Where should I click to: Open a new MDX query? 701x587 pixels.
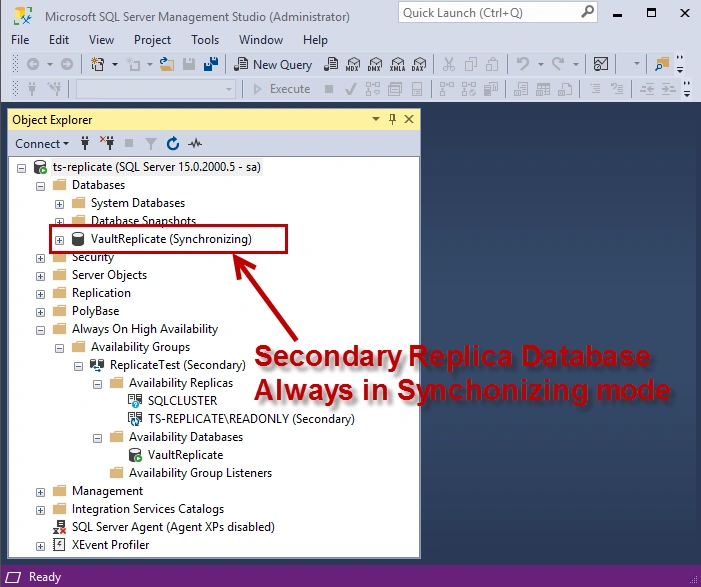coord(353,64)
